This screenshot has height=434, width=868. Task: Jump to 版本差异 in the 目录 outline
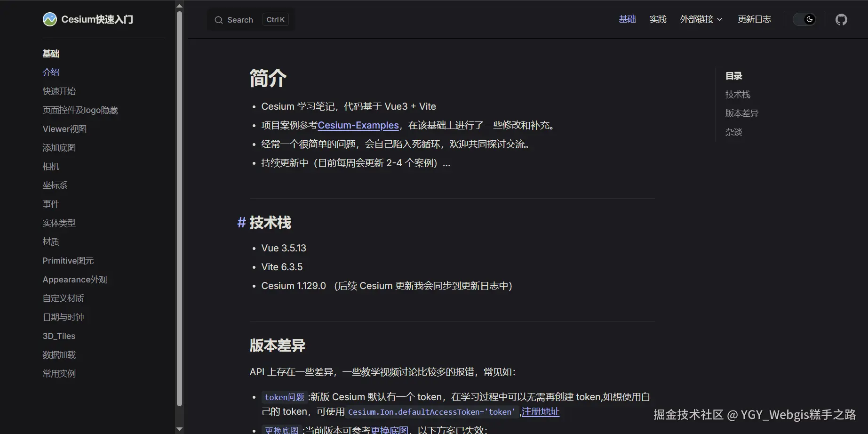[x=742, y=113]
